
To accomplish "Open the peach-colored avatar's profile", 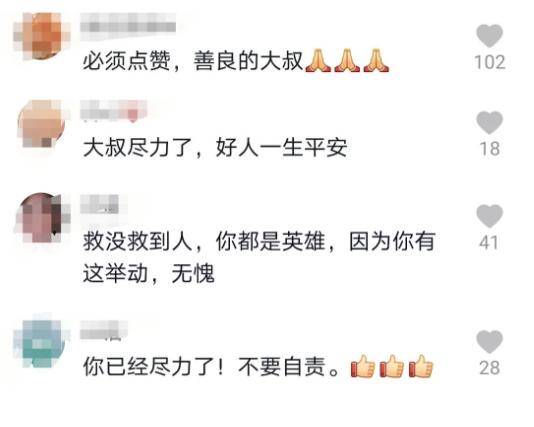I will click(42, 124).
